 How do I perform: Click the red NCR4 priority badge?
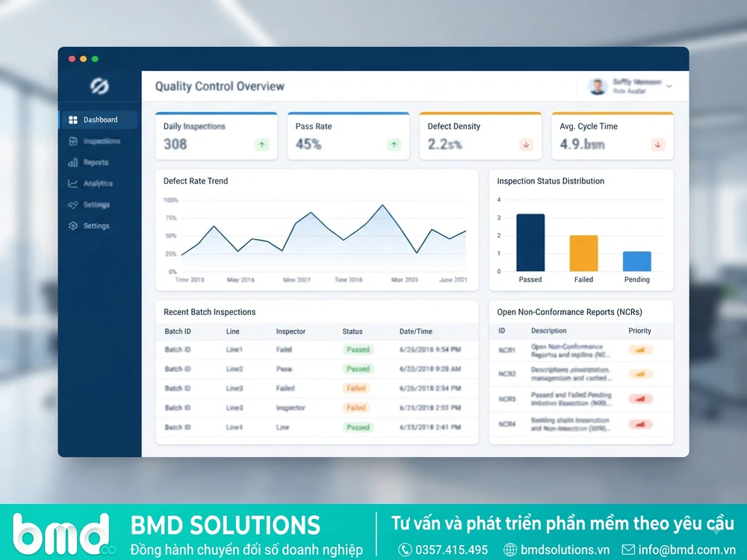click(x=640, y=424)
